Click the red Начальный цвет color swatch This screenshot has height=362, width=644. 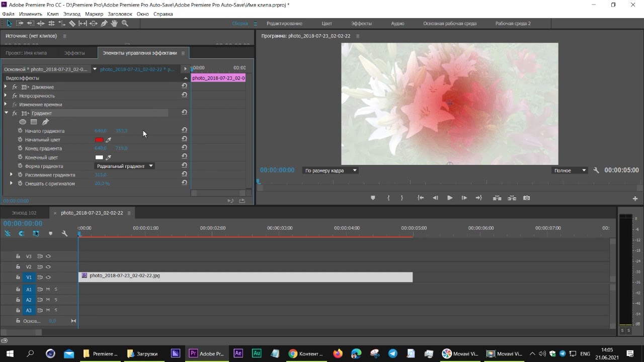click(x=99, y=140)
